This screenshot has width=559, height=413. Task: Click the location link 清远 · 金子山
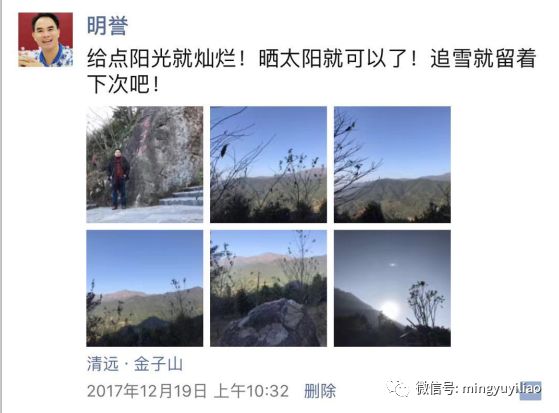(x=135, y=364)
